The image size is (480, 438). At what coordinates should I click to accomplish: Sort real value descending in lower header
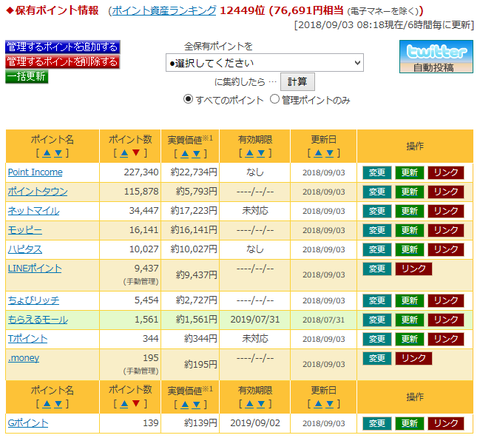[196, 404]
